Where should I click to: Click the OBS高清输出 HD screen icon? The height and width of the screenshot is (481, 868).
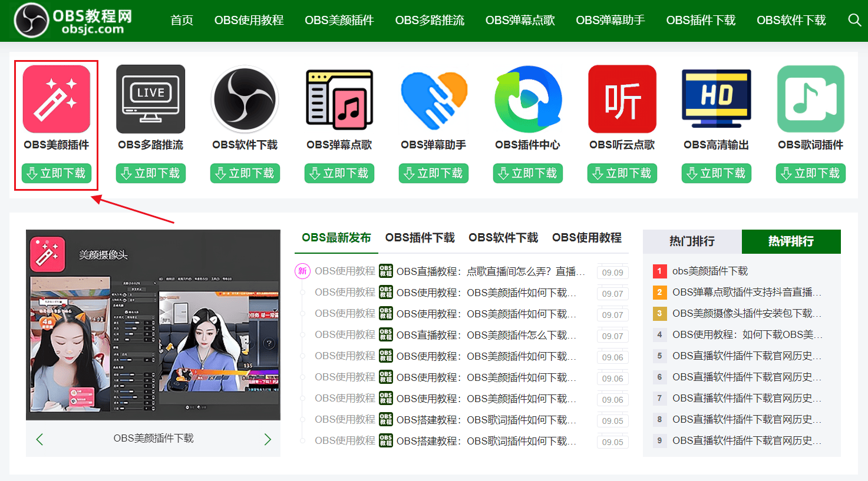pyautogui.click(x=716, y=99)
